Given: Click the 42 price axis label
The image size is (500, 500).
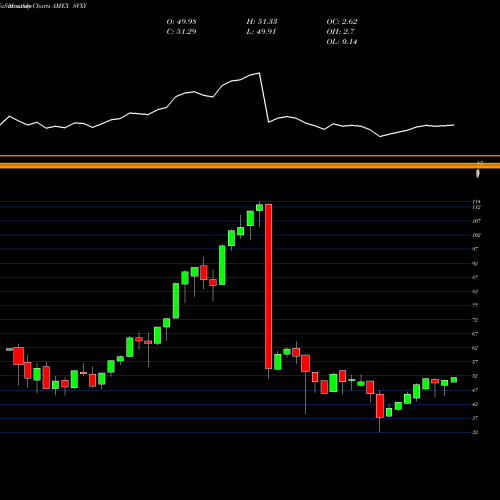Looking at the screenshot, I should [x=475, y=404].
